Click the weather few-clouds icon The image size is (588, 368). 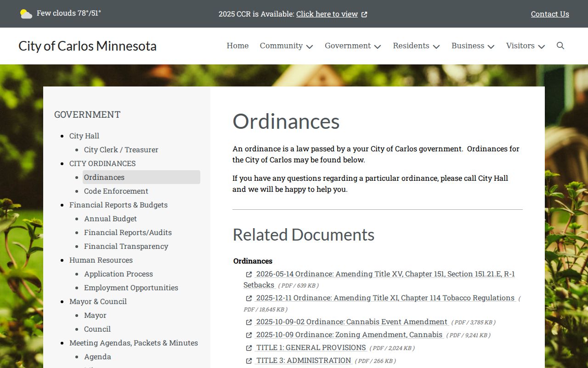[x=26, y=14]
